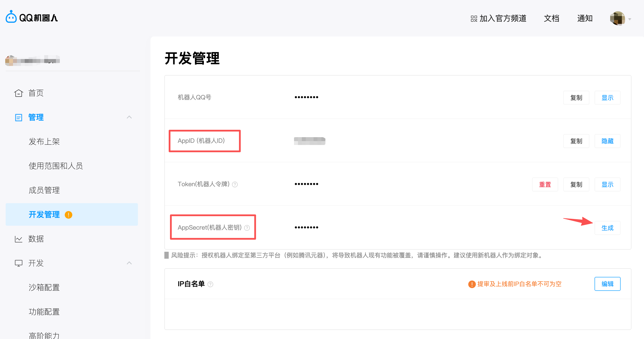Click the user avatar thumbnail

pos(618,18)
